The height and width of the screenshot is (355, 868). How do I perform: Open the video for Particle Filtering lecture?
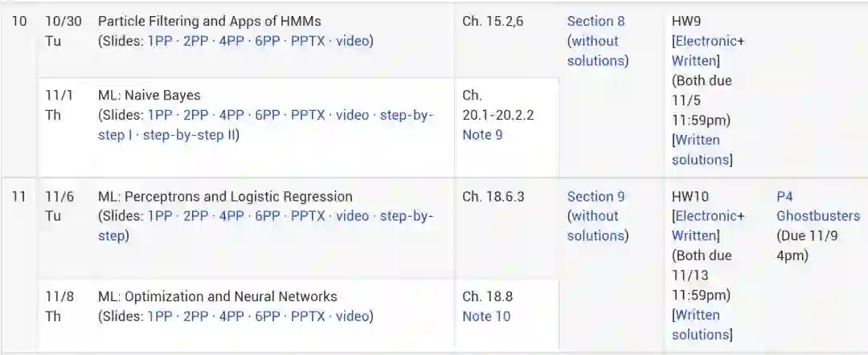tap(353, 41)
